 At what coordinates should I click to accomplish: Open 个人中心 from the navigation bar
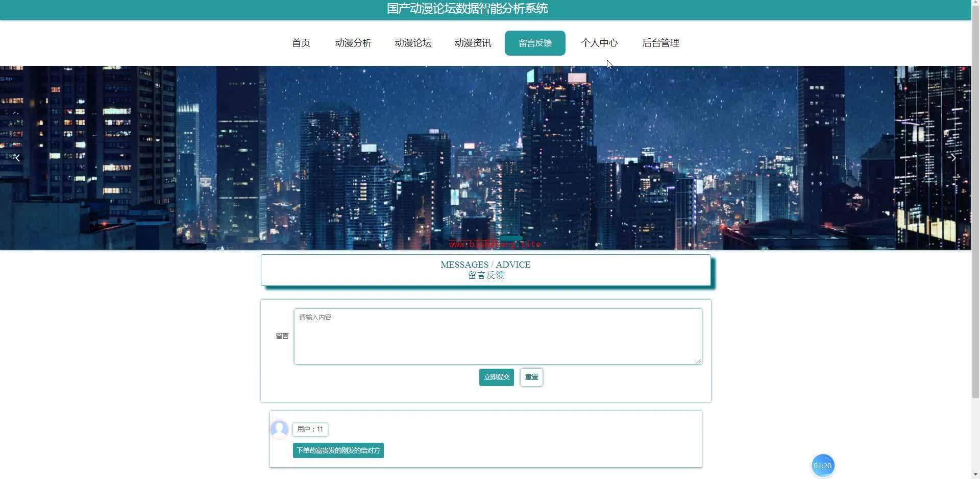599,43
